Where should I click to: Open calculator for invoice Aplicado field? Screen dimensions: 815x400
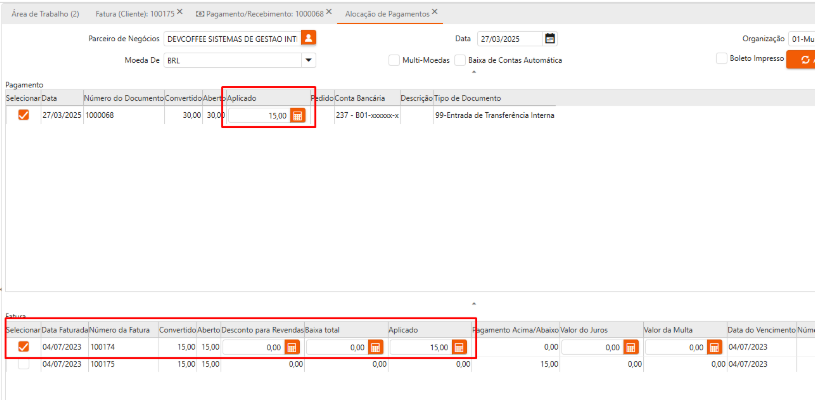click(459, 347)
